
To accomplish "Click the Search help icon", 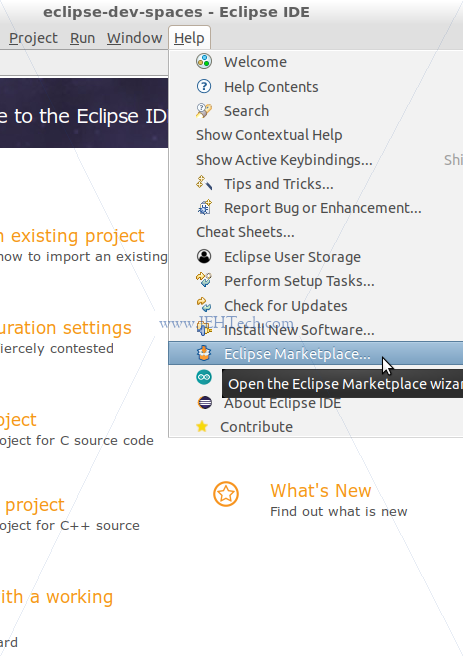I will tap(204, 111).
